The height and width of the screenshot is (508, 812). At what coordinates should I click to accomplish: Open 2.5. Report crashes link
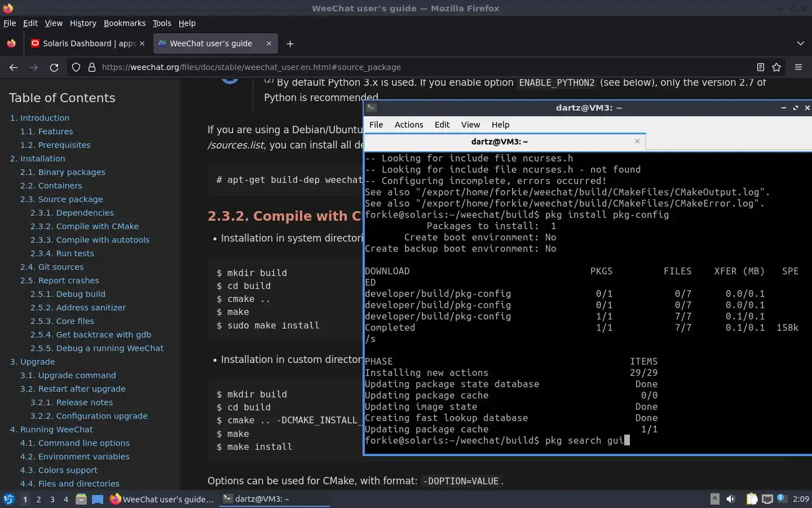[x=59, y=281]
